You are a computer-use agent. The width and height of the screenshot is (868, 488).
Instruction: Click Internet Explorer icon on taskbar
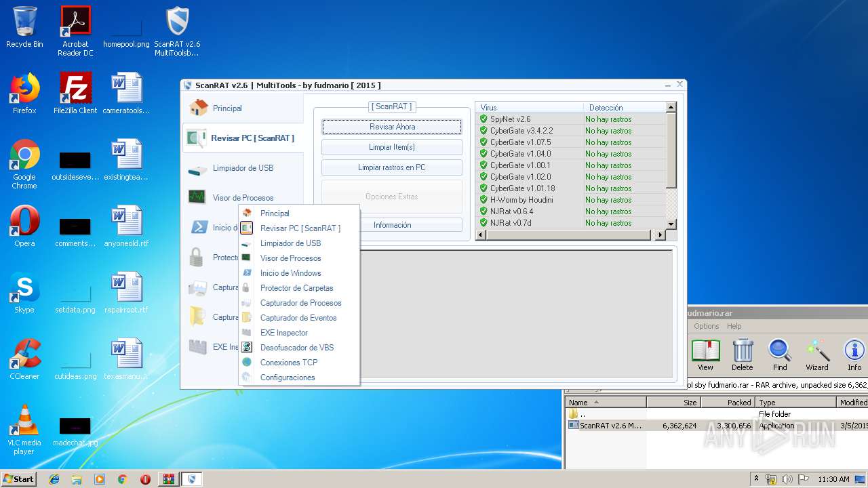[54, 479]
